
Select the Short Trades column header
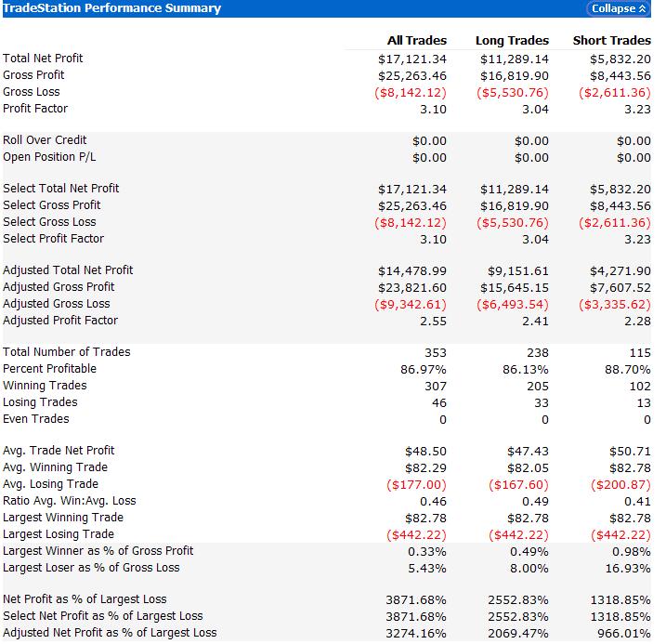pyautogui.click(x=611, y=40)
